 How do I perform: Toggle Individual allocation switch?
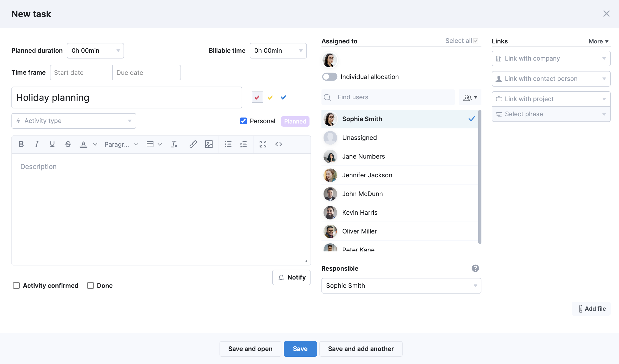pyautogui.click(x=330, y=77)
